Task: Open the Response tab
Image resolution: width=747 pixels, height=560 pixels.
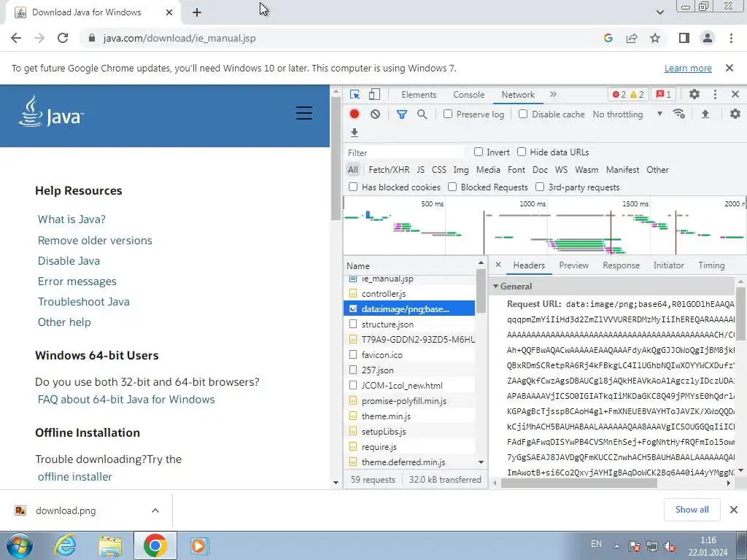Action: pyautogui.click(x=622, y=265)
